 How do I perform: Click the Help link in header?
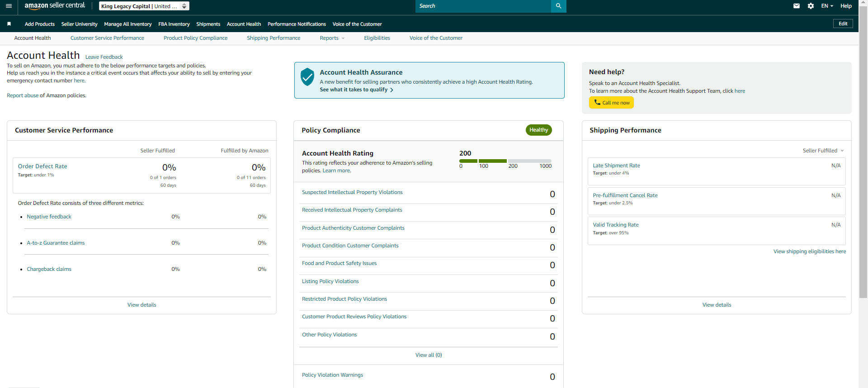click(846, 6)
